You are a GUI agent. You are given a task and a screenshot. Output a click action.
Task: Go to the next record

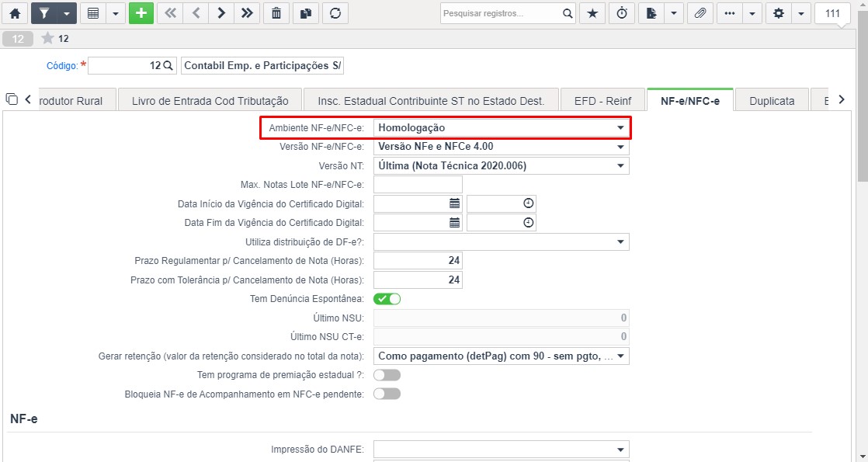[x=221, y=13]
